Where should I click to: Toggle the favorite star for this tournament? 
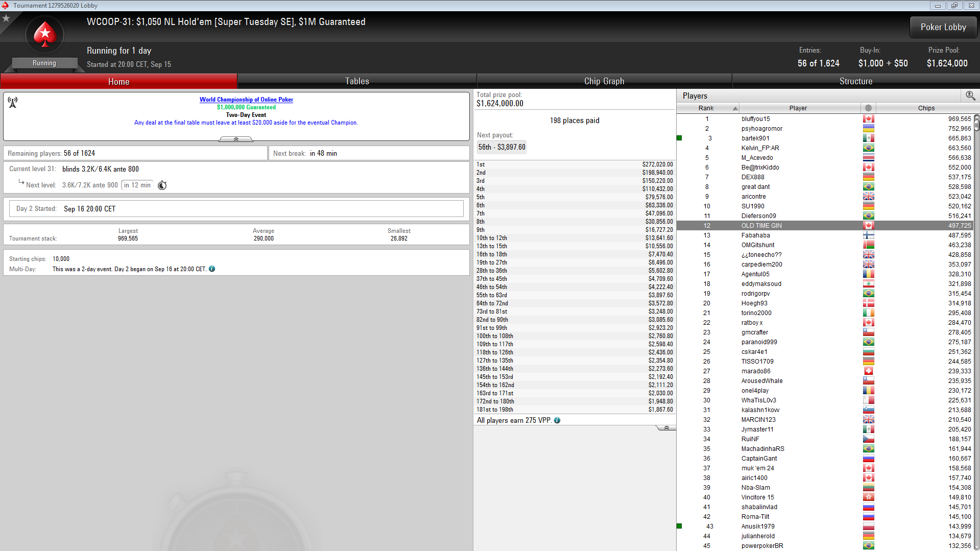tap(6, 18)
